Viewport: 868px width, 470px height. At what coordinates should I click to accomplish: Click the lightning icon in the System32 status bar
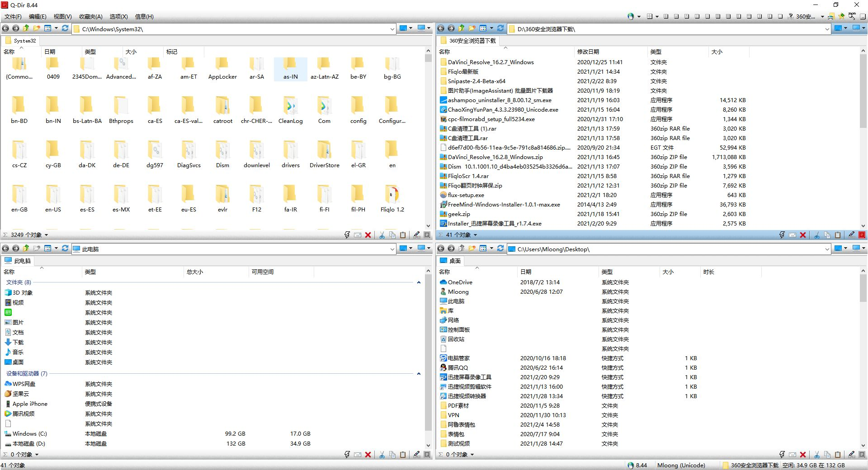pos(347,235)
